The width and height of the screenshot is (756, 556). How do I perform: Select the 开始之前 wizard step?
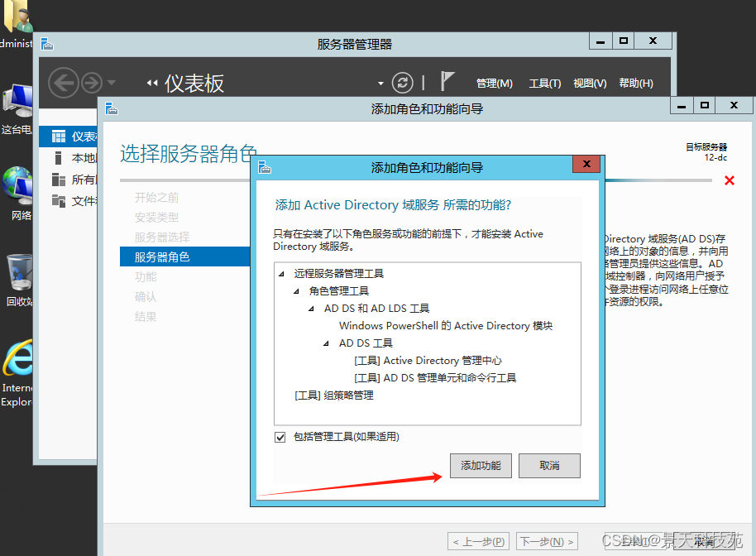tap(156, 198)
